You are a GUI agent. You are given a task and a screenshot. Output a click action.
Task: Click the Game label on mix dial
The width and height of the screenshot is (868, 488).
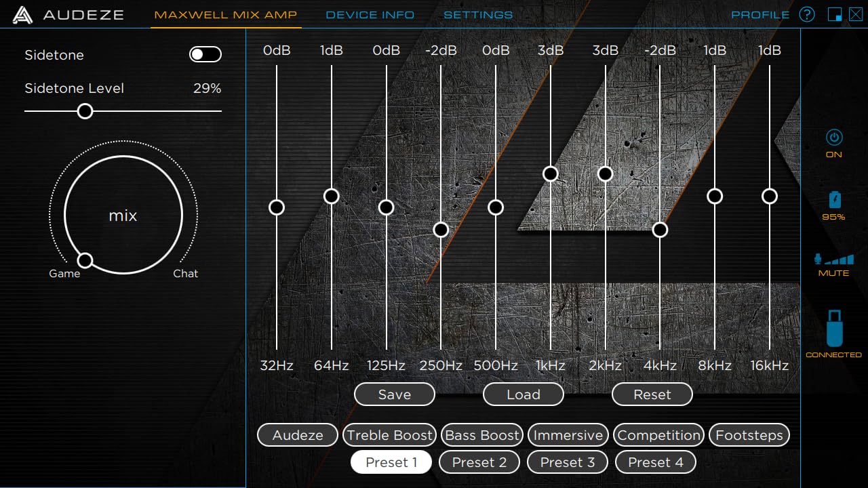pos(64,274)
